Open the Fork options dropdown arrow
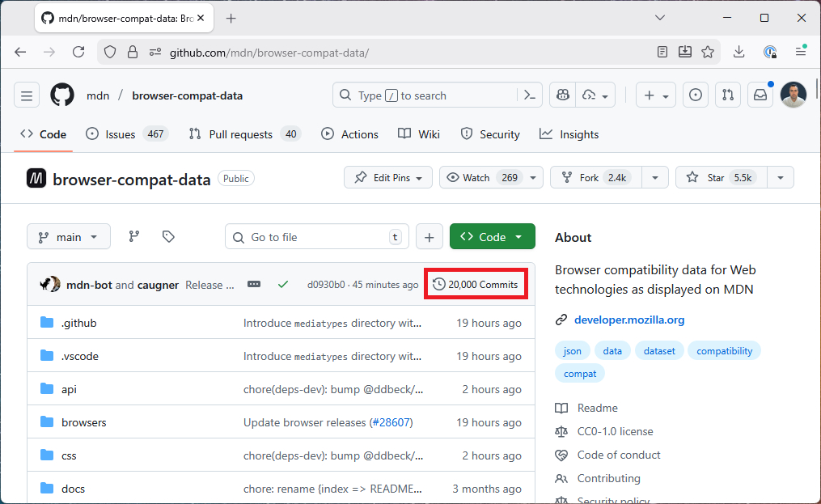Screen dimensions: 821x504 coord(655,177)
